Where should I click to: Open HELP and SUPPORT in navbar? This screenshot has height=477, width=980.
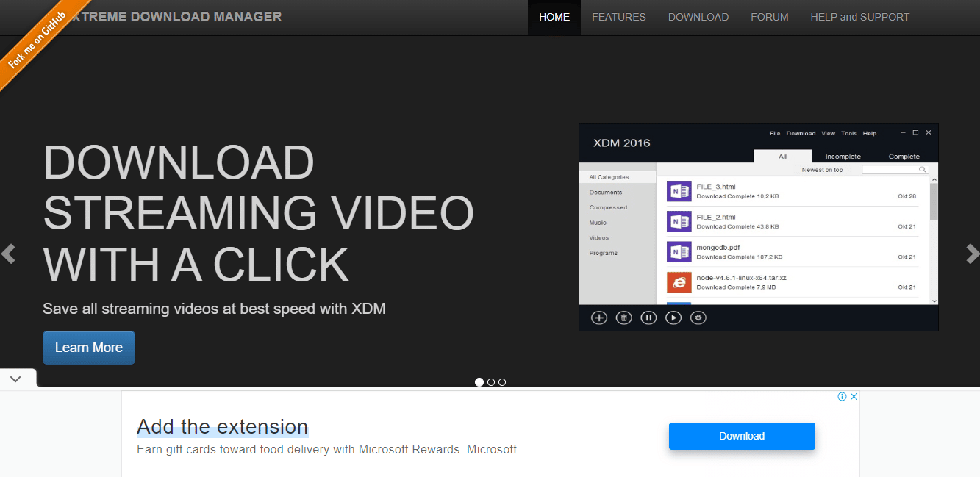click(860, 17)
